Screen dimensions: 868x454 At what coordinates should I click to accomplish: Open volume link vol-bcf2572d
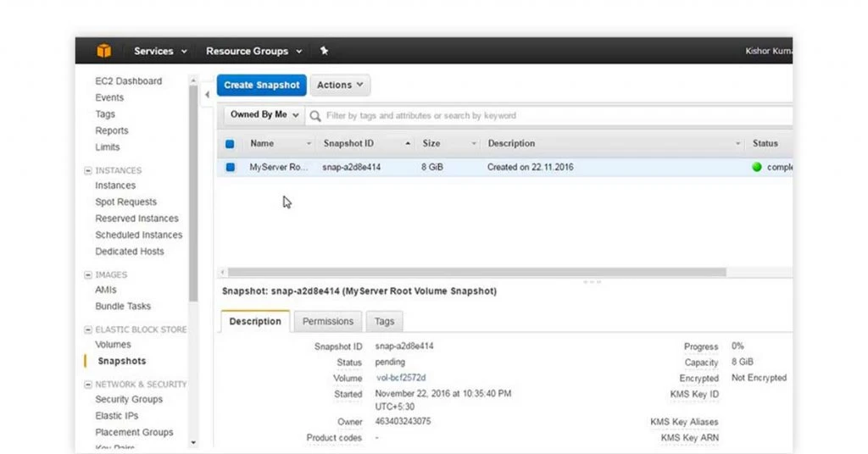pyautogui.click(x=401, y=378)
